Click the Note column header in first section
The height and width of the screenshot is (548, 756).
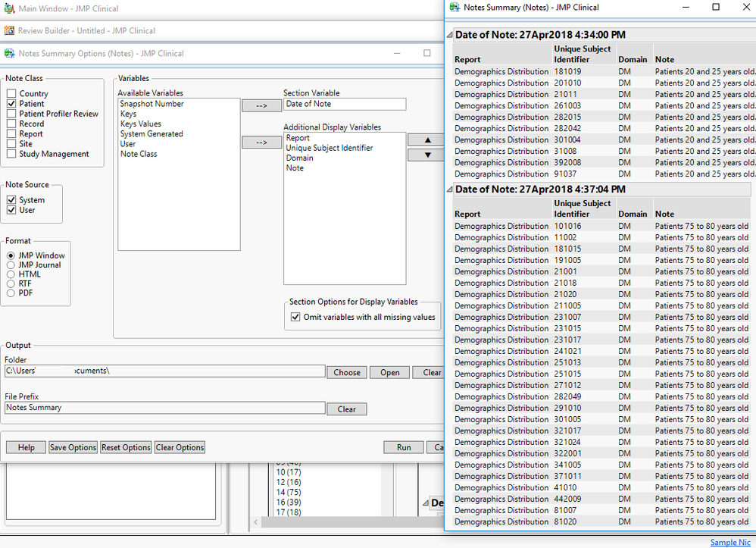click(664, 60)
